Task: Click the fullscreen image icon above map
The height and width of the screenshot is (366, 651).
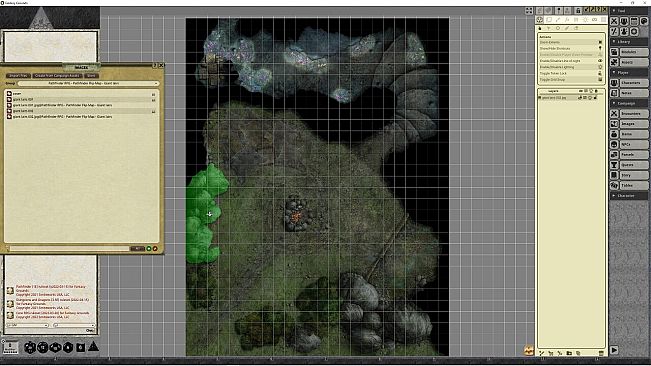Action: pyautogui.click(x=529, y=11)
